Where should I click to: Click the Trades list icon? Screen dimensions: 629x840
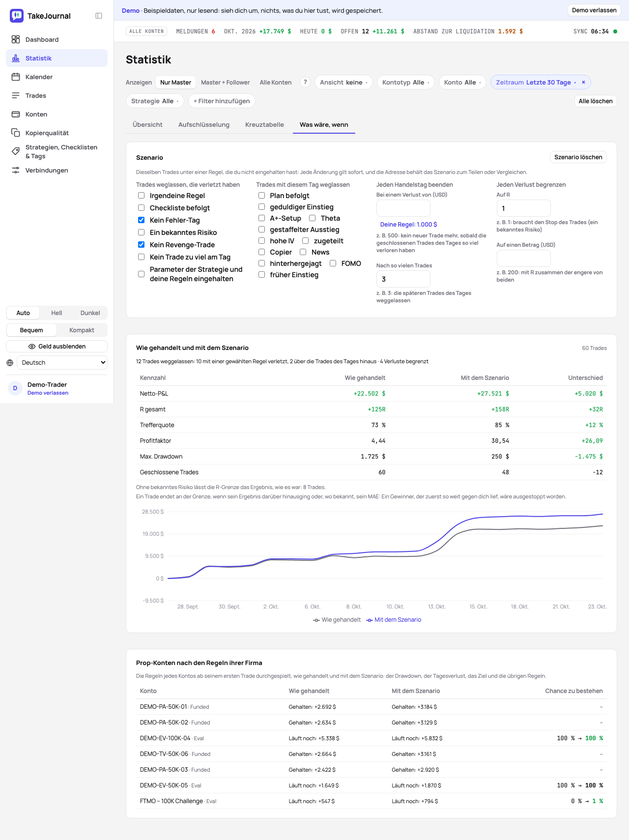coord(16,95)
